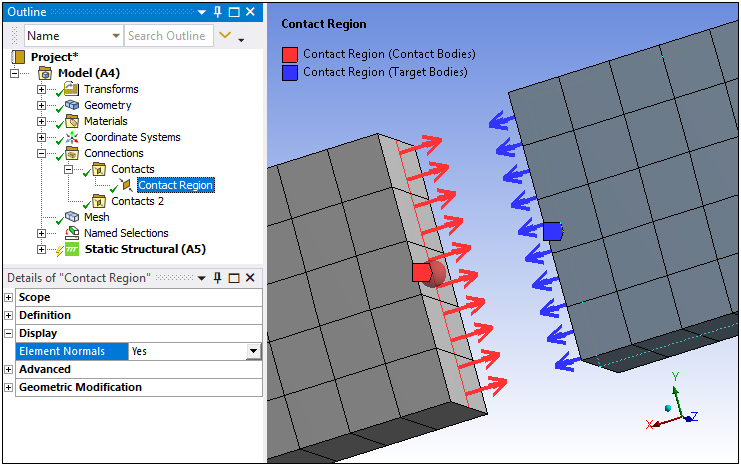Close the Details of Contact Region panel
This screenshot has width=741, height=466.
[x=250, y=278]
